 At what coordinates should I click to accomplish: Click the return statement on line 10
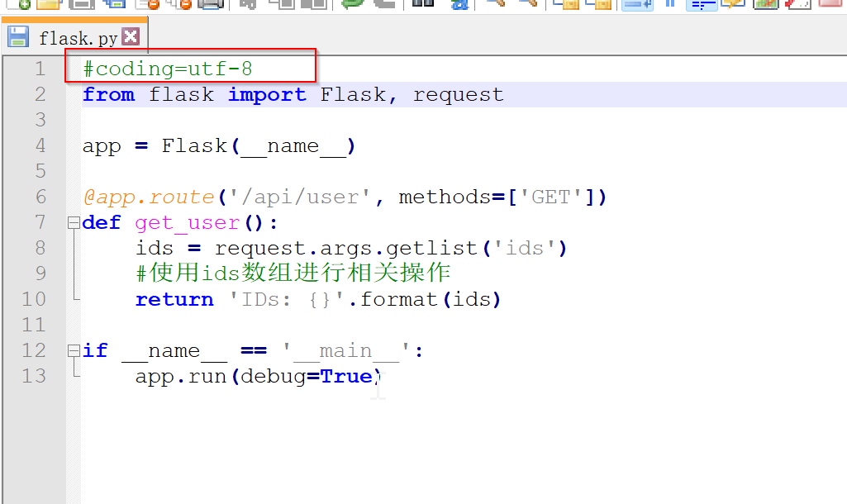coord(174,298)
